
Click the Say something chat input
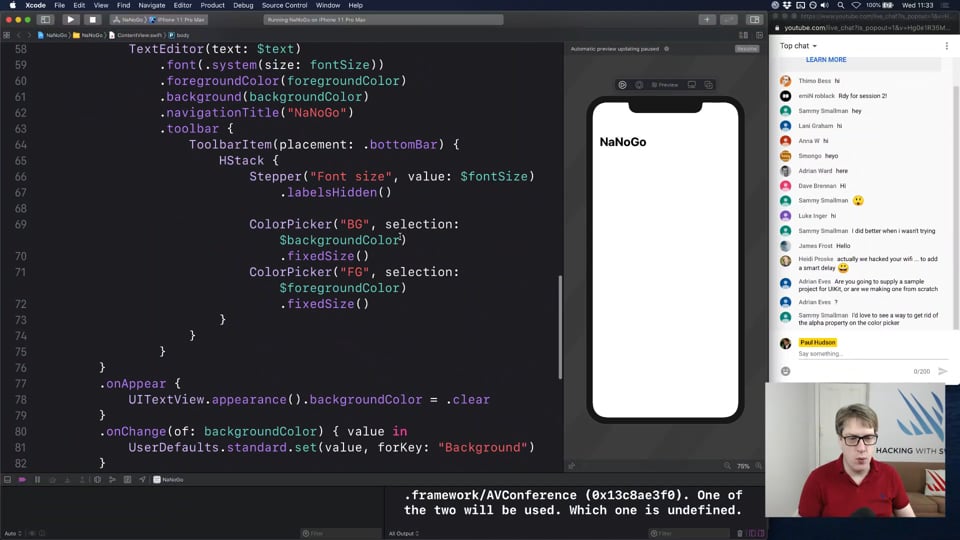pos(872,354)
